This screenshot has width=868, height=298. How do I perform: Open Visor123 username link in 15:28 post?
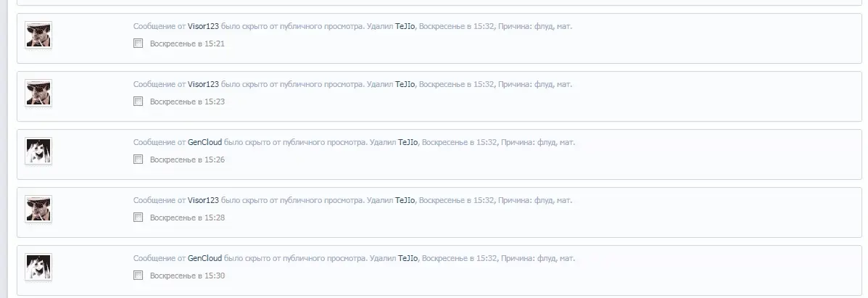[x=203, y=201]
